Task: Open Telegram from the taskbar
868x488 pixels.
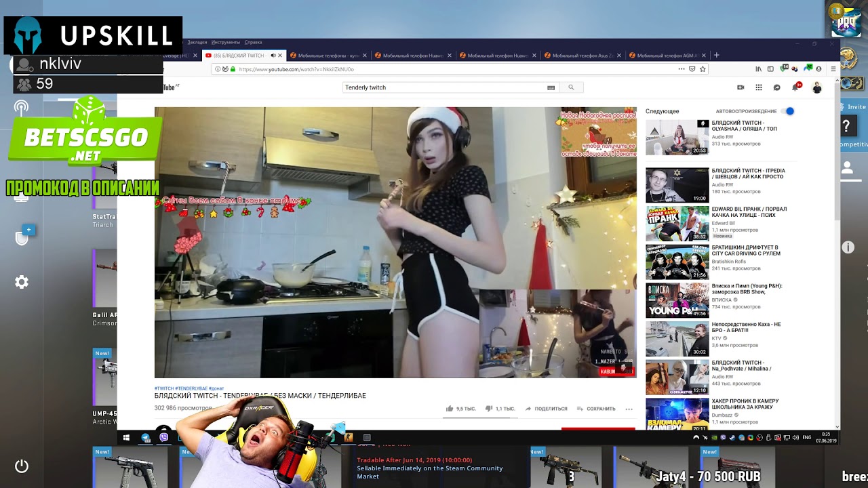Action: [145, 438]
